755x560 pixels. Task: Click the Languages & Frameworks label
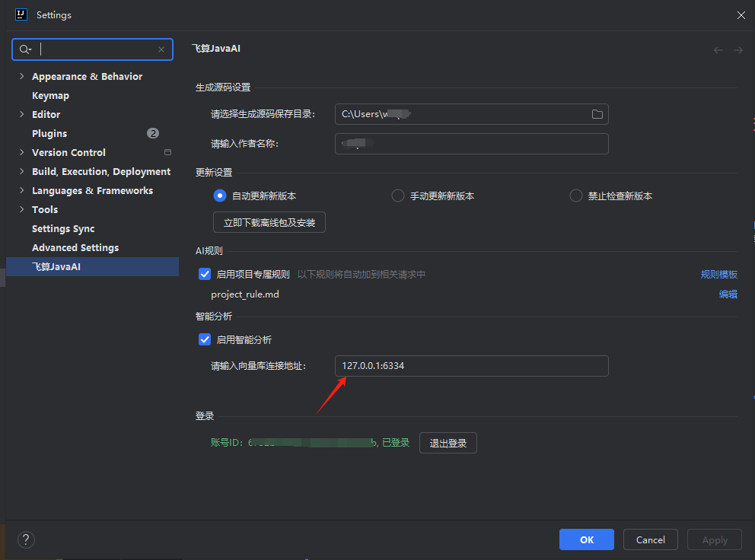click(x=92, y=191)
